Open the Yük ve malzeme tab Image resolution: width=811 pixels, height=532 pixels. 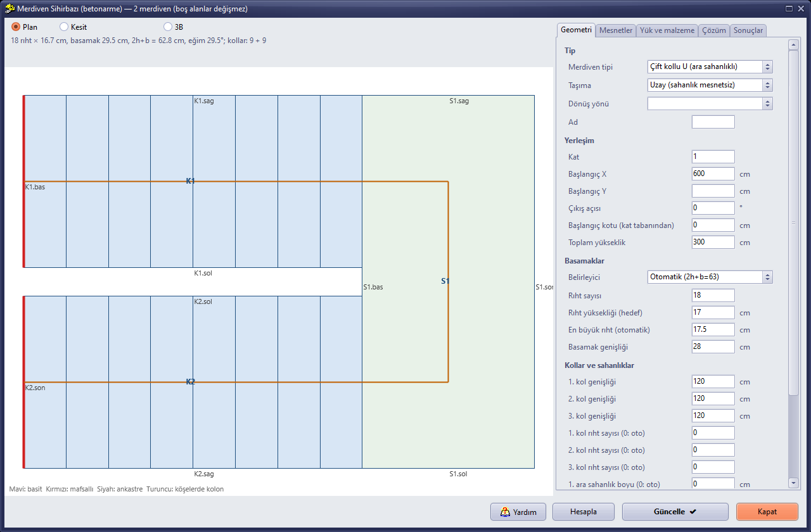click(x=667, y=30)
